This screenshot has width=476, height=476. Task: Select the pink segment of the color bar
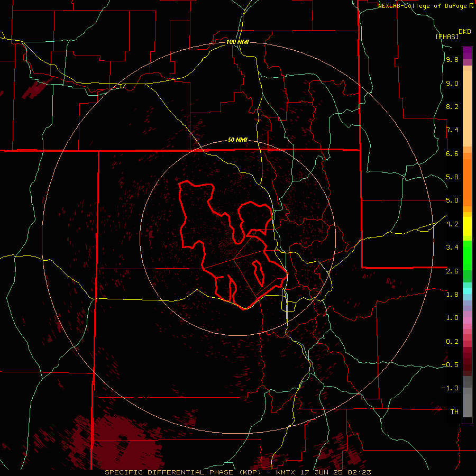pyautogui.click(x=467, y=321)
